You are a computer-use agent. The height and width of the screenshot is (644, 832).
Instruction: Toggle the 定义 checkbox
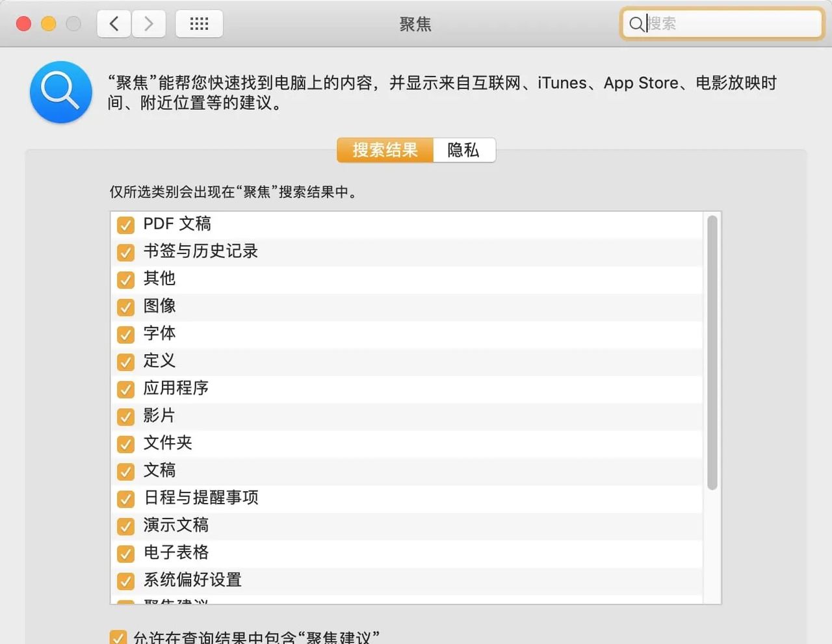point(125,362)
